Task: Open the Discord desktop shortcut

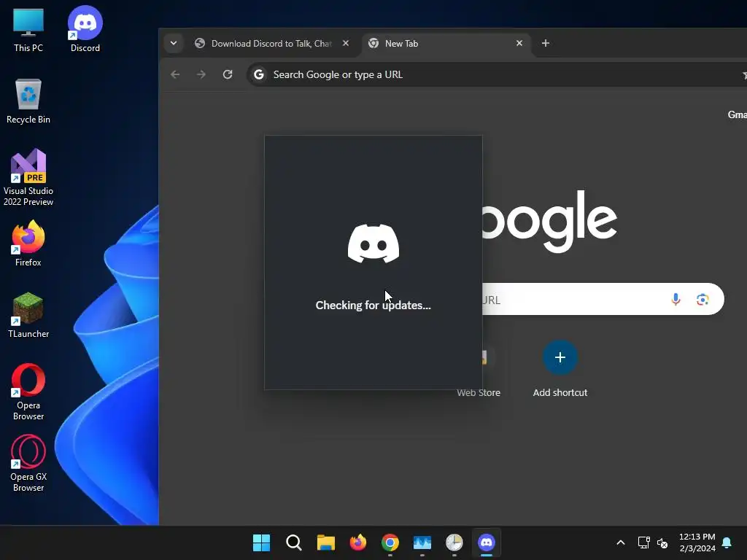Action: tap(85, 28)
